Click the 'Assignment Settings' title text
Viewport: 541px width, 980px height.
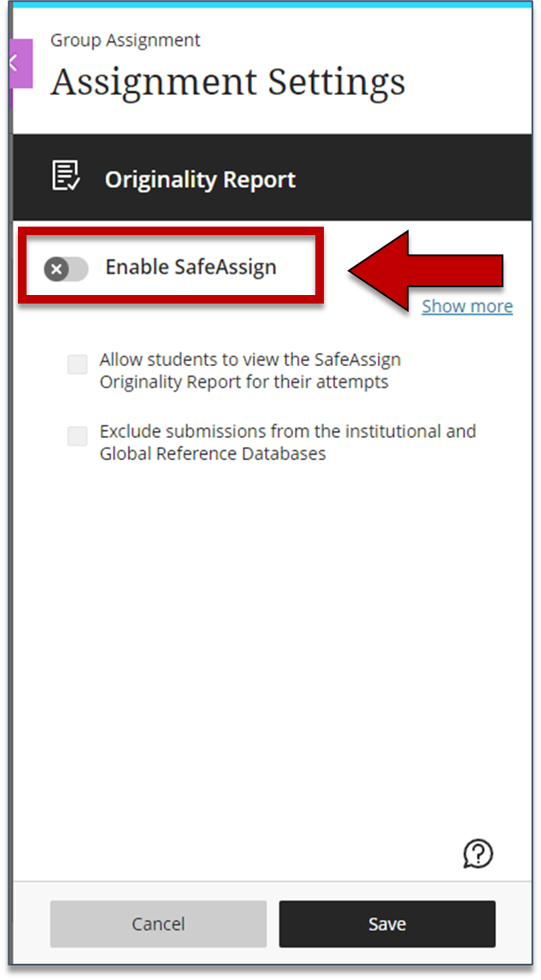coord(228,82)
